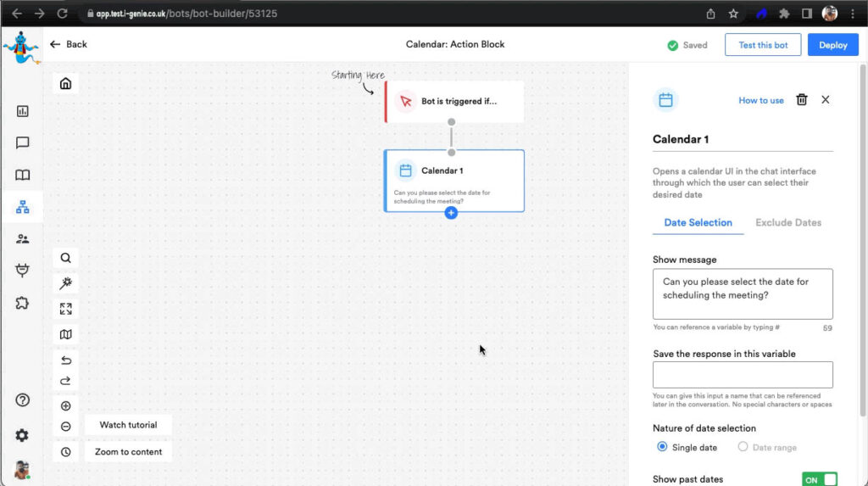The image size is (868, 486).
Task: Click the zoom in plus icon
Action: [65, 405]
